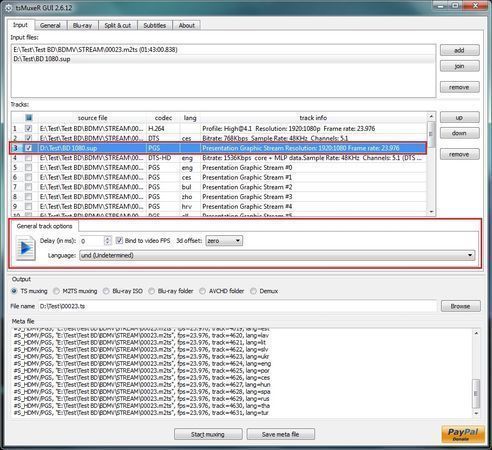Viewport: 492px width, 450px height.
Task: Click the Delay (in ms) input field
Action: (x=92, y=241)
